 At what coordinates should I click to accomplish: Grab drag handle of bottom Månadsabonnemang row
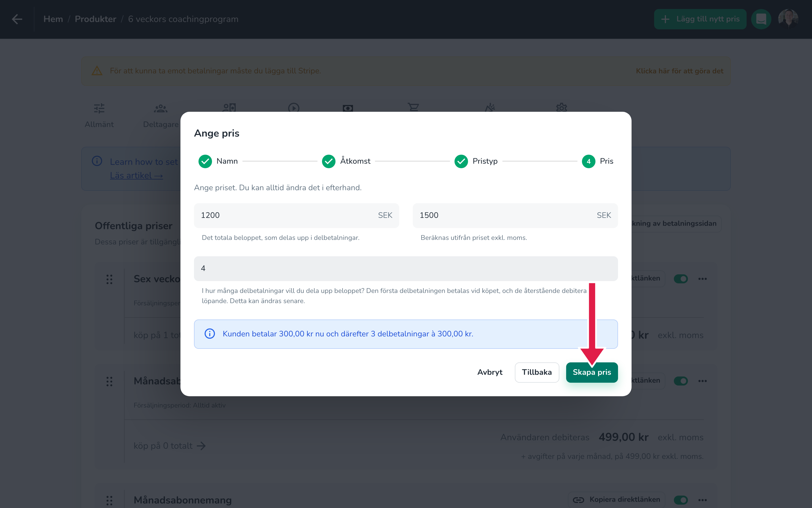109,500
